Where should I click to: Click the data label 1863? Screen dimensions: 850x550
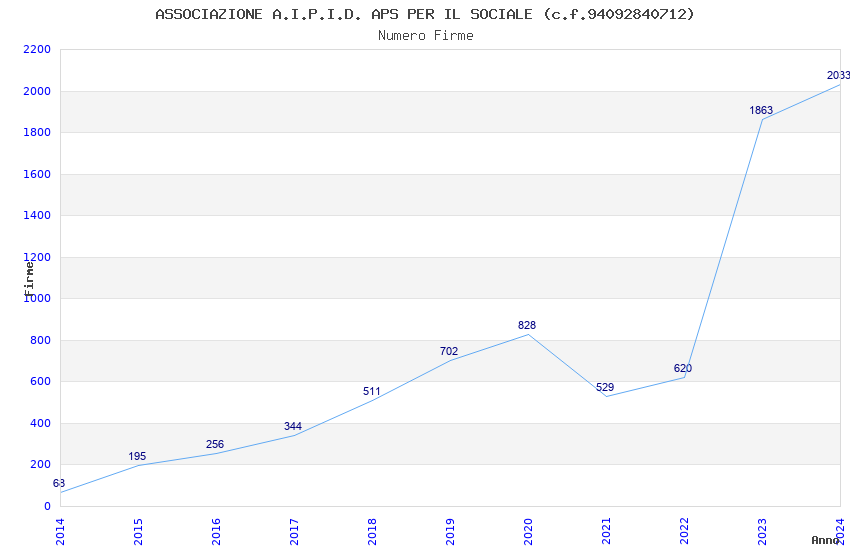(761, 111)
